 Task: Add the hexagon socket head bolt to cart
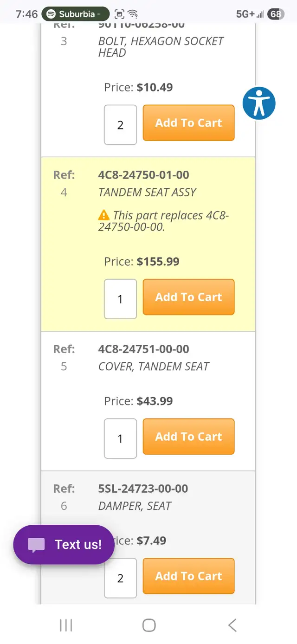[188, 123]
